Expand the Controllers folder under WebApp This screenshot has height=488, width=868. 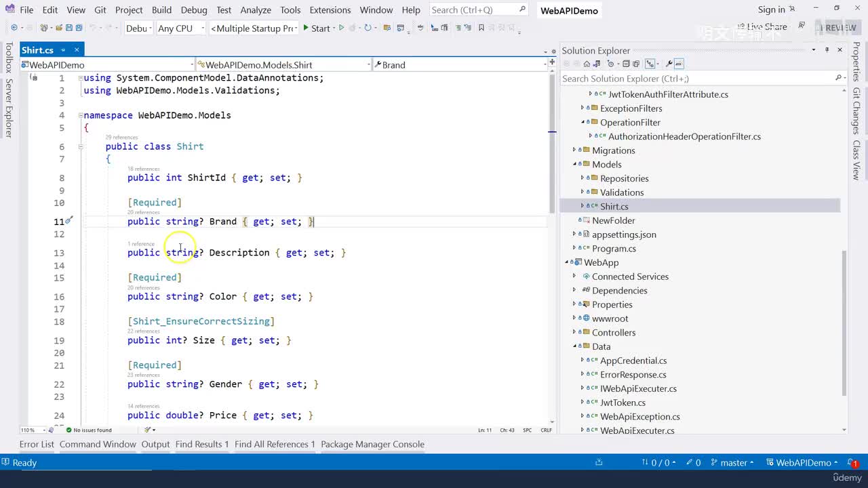point(575,333)
